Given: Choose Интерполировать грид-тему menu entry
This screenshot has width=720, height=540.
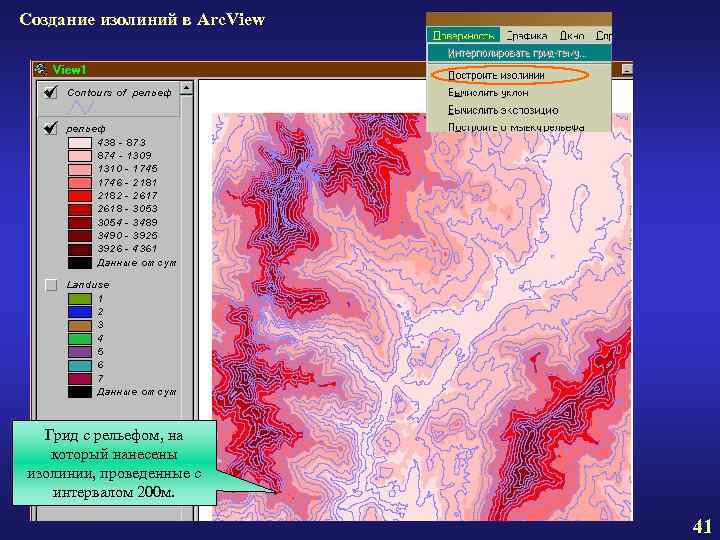Looking at the screenshot, I should coord(519,54).
